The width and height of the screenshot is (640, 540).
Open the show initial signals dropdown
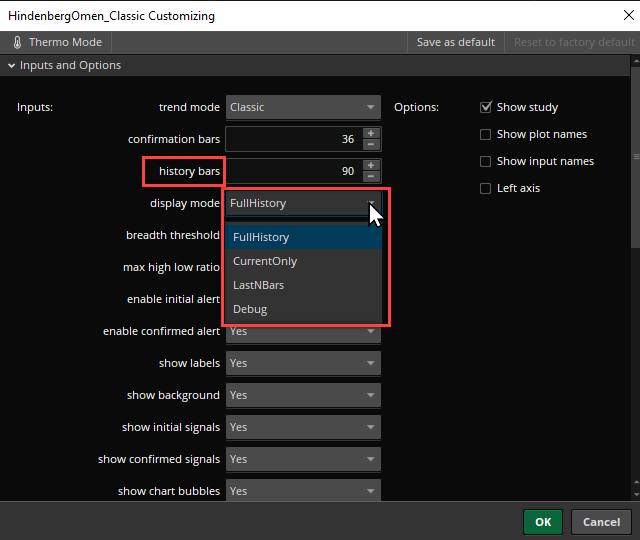coord(303,427)
